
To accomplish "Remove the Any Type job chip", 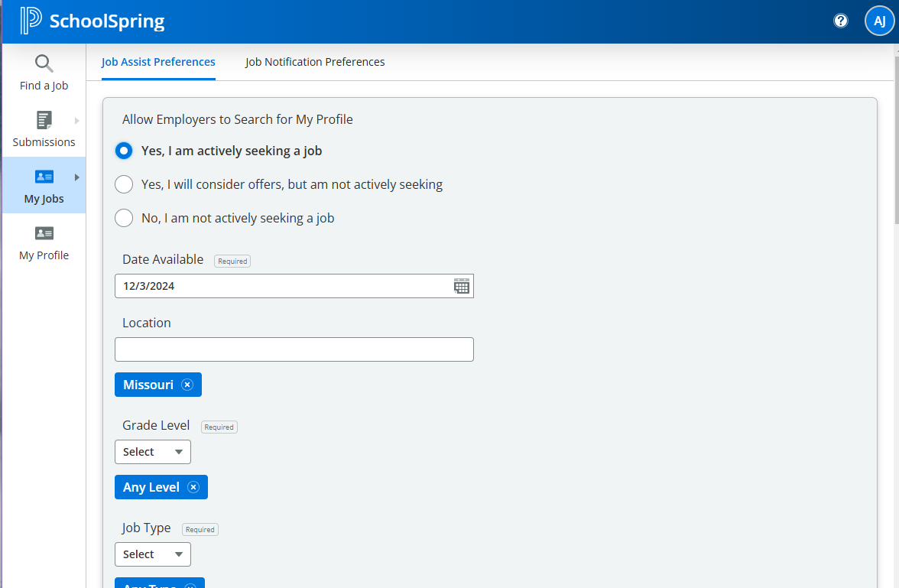I will pyautogui.click(x=191, y=586).
